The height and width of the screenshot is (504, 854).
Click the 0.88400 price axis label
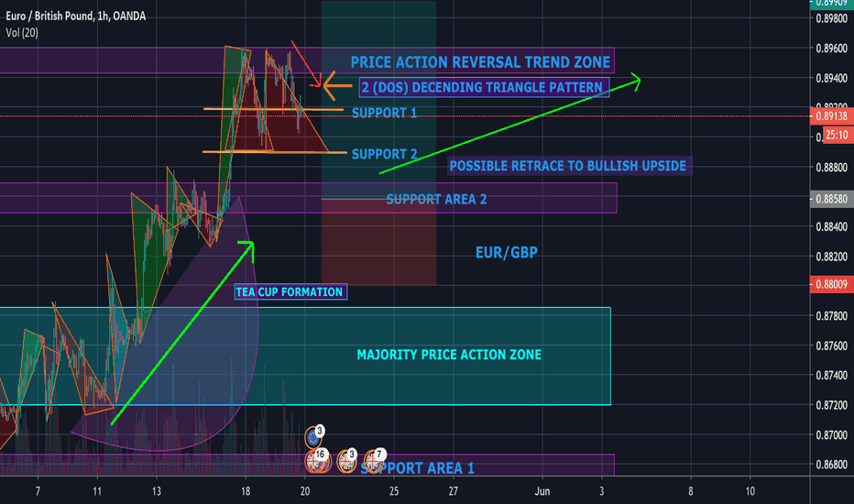pos(831,226)
